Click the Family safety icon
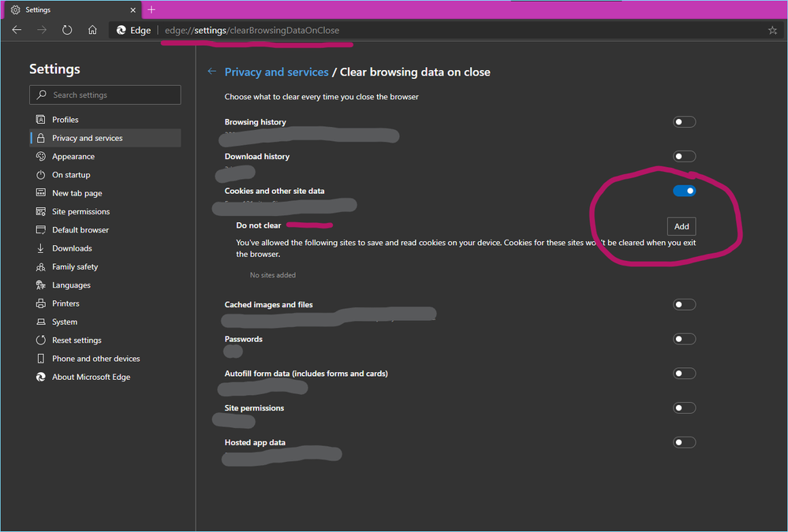The image size is (788, 532). tap(41, 266)
